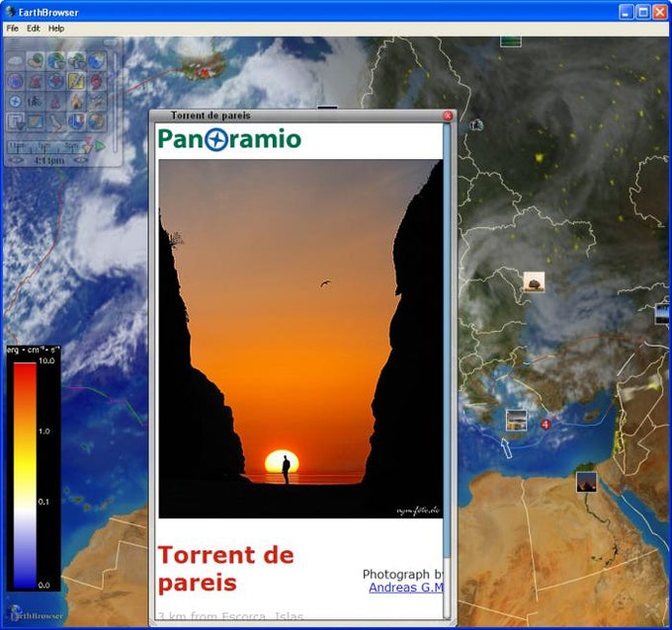
Task: Click the 0.0 legend value
Action: [43, 585]
